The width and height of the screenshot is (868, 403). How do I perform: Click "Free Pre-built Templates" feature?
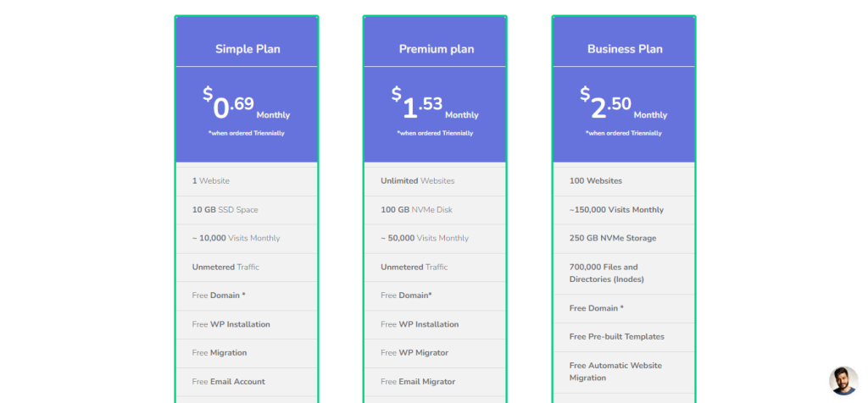616,337
